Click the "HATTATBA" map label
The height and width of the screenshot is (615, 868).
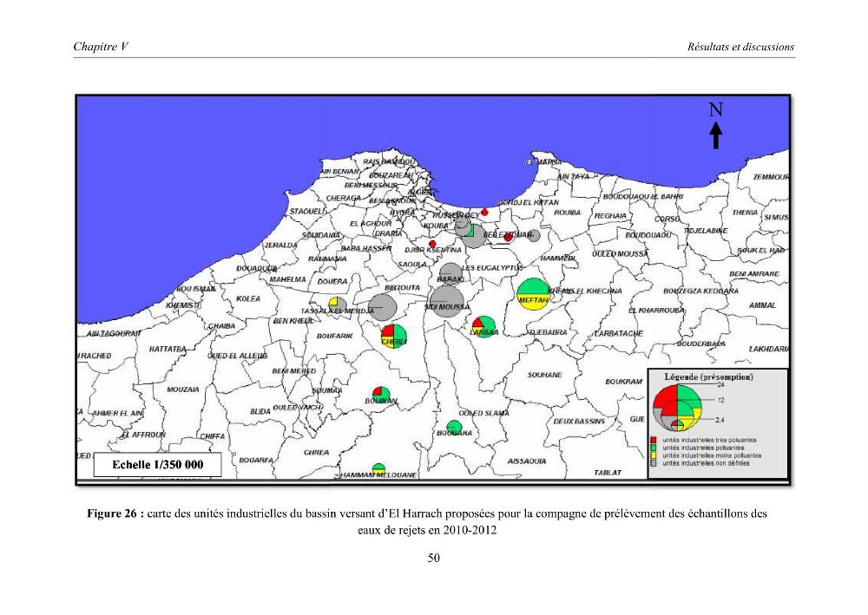coord(168,349)
